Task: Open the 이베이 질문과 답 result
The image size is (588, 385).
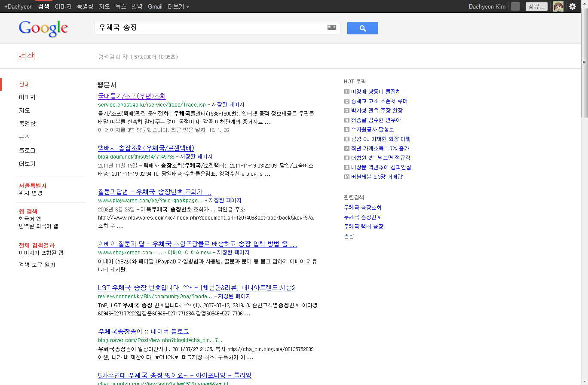Action: pyautogui.click(x=198, y=244)
